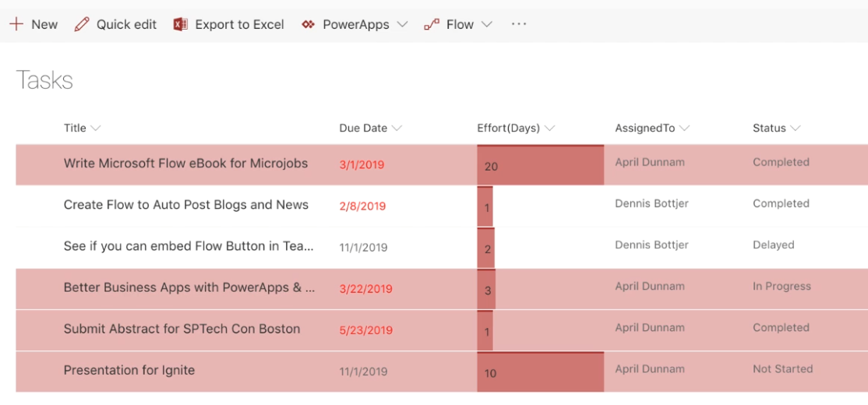Click April Dunnam in the Ignite row

click(650, 369)
